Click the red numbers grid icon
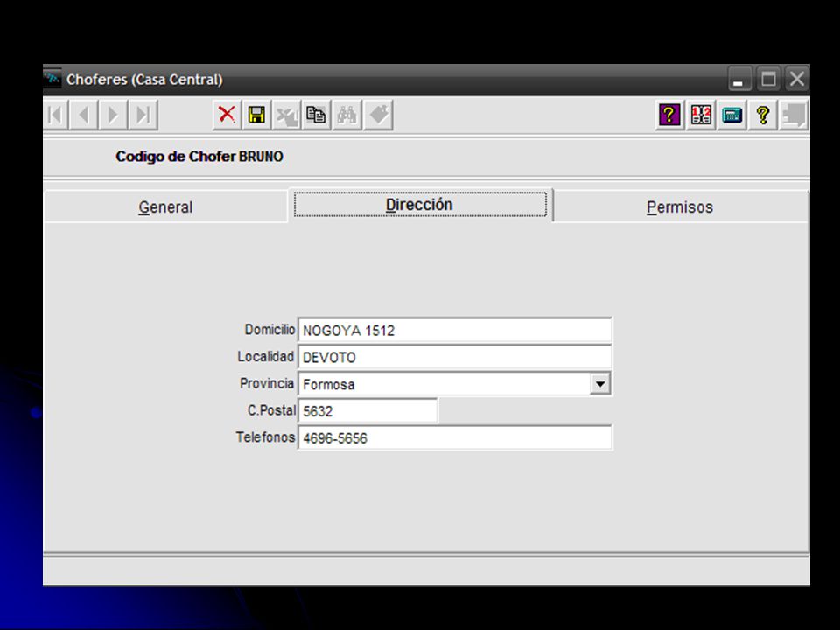This screenshot has width=840, height=630. click(701, 115)
